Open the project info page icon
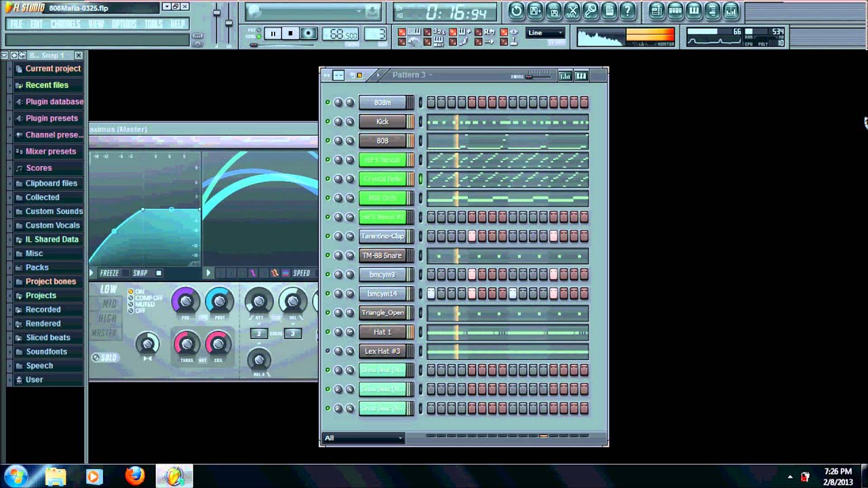 pos(610,10)
